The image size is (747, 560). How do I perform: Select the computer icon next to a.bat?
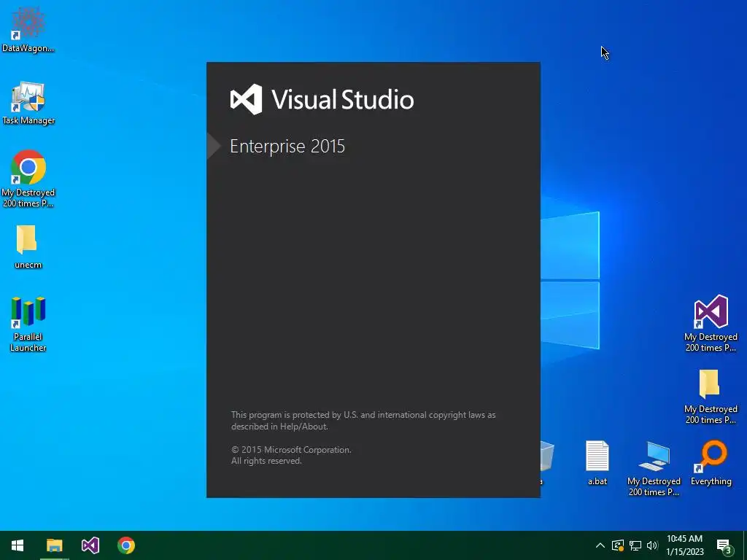(x=654, y=469)
